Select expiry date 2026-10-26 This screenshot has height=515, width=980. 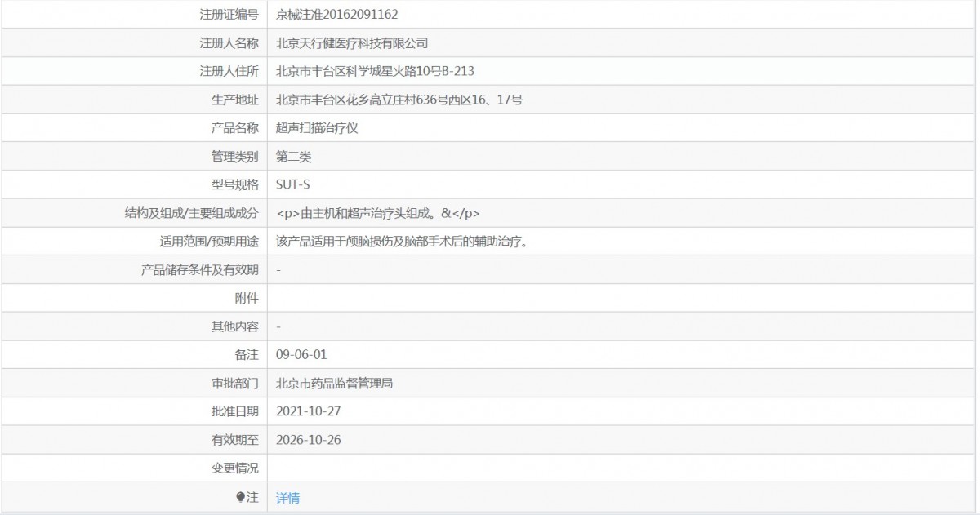(309, 440)
